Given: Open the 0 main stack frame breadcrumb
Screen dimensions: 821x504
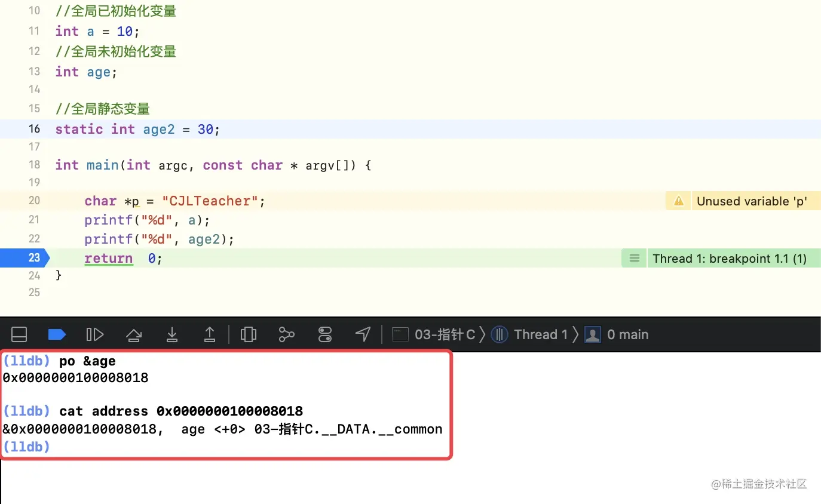Looking at the screenshot, I should pos(617,334).
